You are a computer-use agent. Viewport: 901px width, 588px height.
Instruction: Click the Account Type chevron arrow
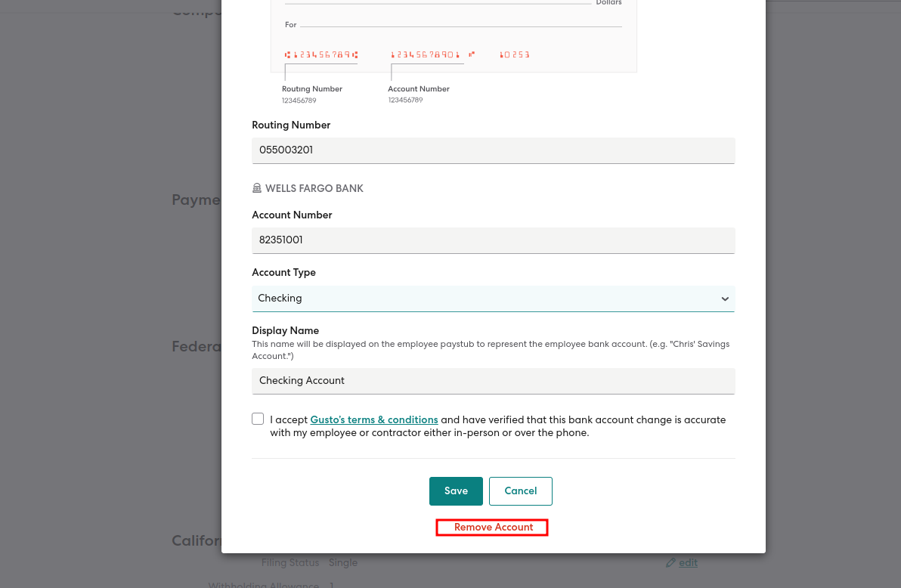click(725, 299)
